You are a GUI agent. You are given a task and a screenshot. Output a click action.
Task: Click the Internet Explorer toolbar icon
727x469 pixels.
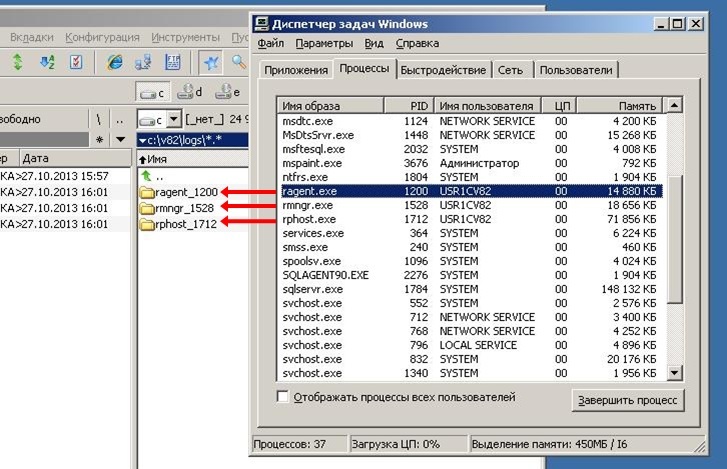point(115,62)
